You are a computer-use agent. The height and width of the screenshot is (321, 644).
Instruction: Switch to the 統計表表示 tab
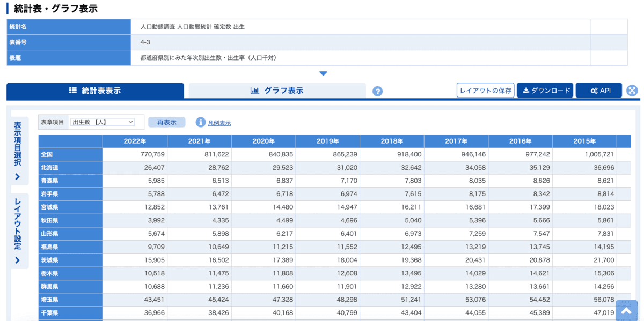95,91
